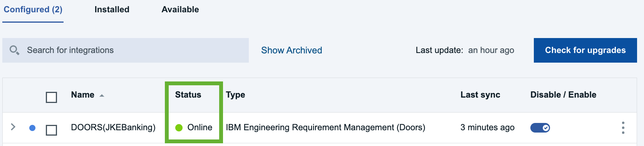Switch to the Available tab

(180, 10)
